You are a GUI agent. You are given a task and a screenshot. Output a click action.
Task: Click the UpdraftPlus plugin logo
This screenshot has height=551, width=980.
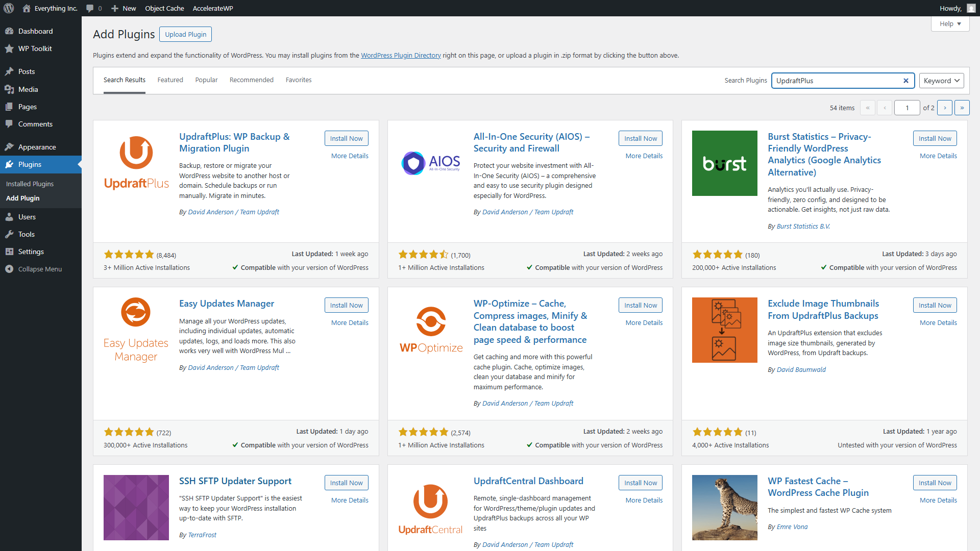pos(136,163)
